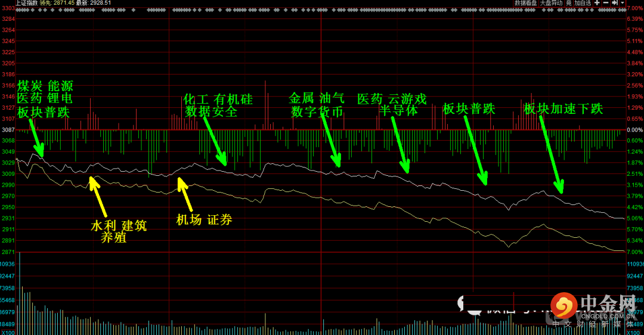Viewport: 644px width, 335px height.
Task: Click the 竞 button
Action: click(569, 3)
